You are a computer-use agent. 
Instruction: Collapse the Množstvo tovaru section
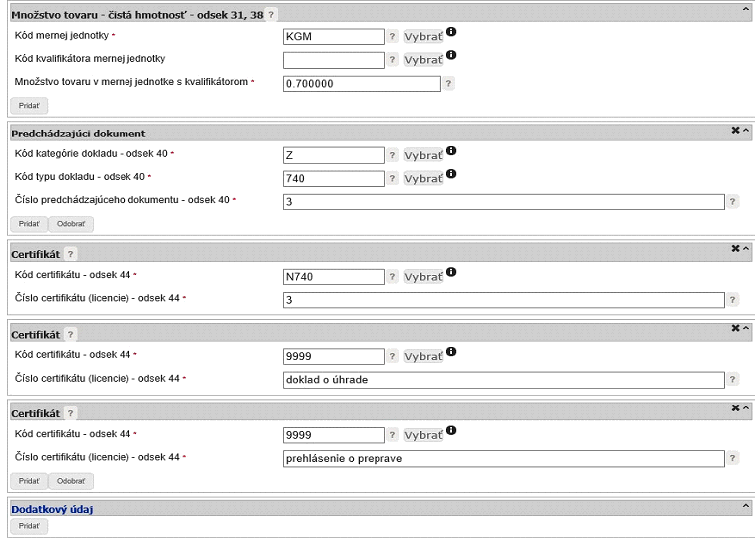point(746,9)
